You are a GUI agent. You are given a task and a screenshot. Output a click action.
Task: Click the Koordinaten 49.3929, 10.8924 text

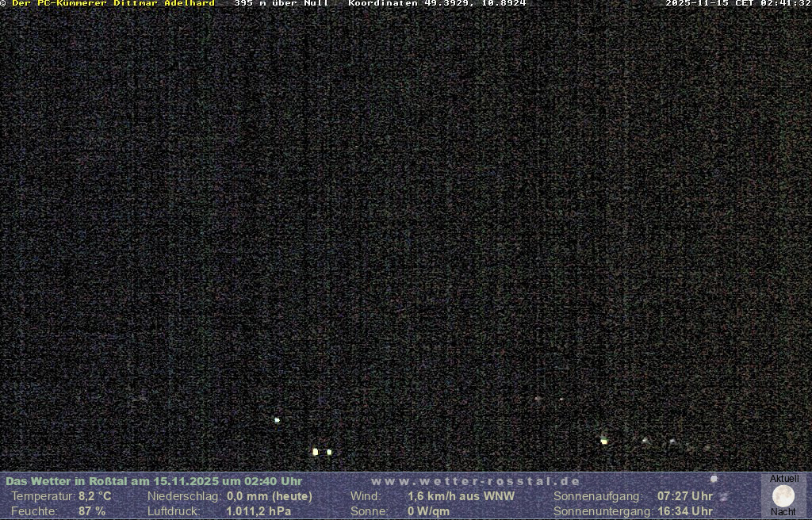pyautogui.click(x=437, y=3)
